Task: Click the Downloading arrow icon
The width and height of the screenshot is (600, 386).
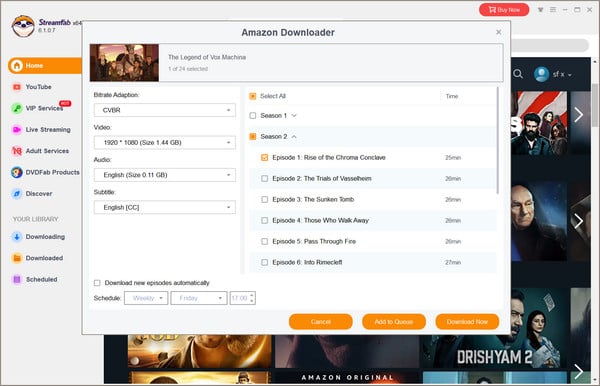Action: pyautogui.click(x=16, y=237)
